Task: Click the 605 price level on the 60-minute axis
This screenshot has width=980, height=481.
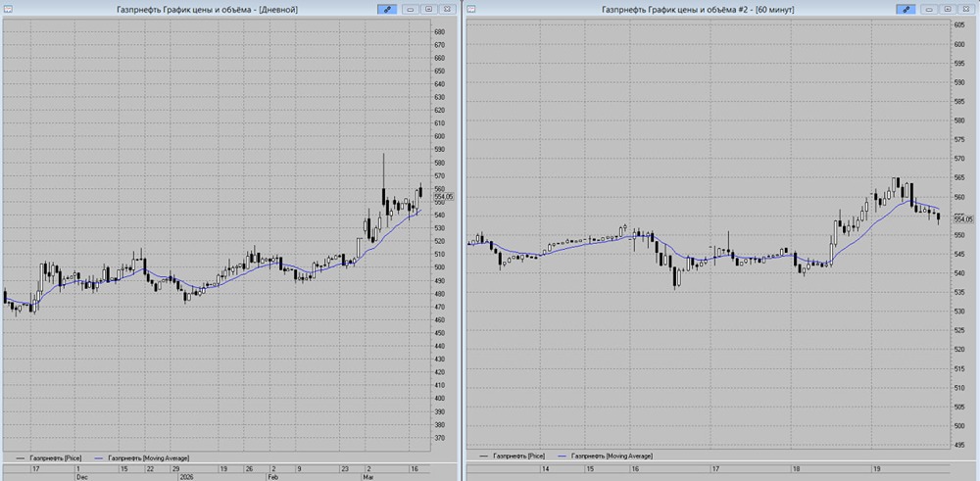Action: point(959,25)
